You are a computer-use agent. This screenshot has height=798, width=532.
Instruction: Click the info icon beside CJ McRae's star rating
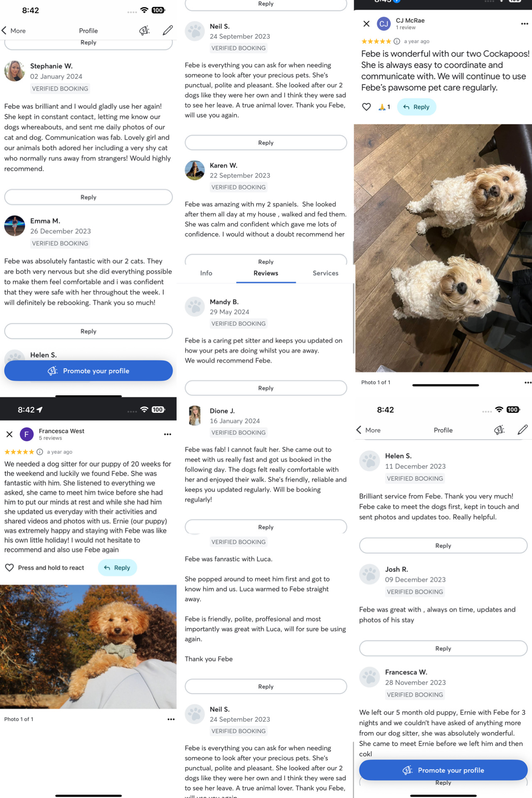(x=397, y=41)
